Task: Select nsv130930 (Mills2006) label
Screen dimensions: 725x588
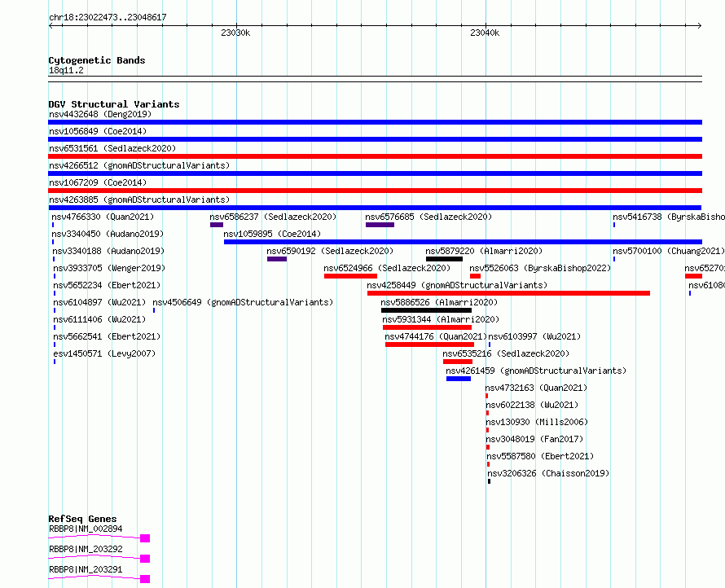Action: [538, 422]
